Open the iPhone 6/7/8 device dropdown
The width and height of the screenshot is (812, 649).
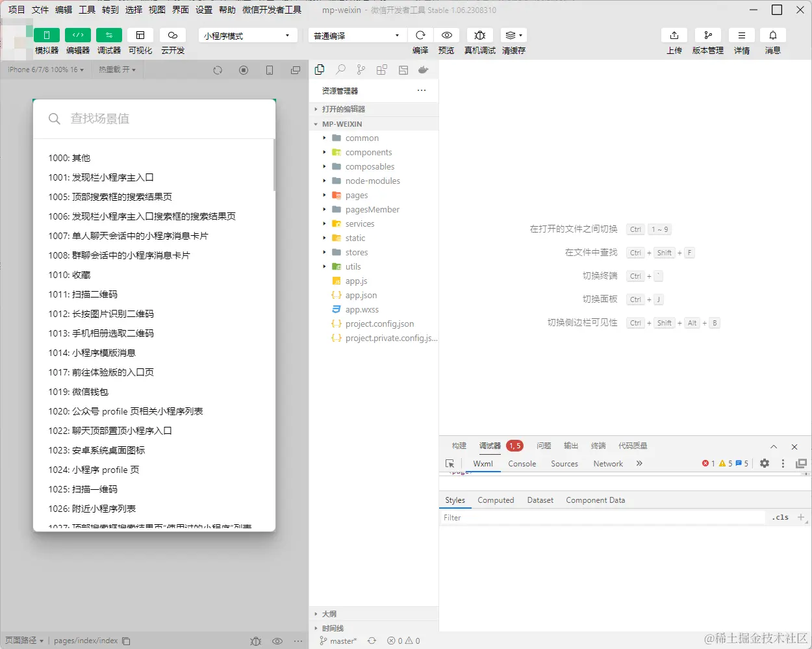(x=45, y=70)
